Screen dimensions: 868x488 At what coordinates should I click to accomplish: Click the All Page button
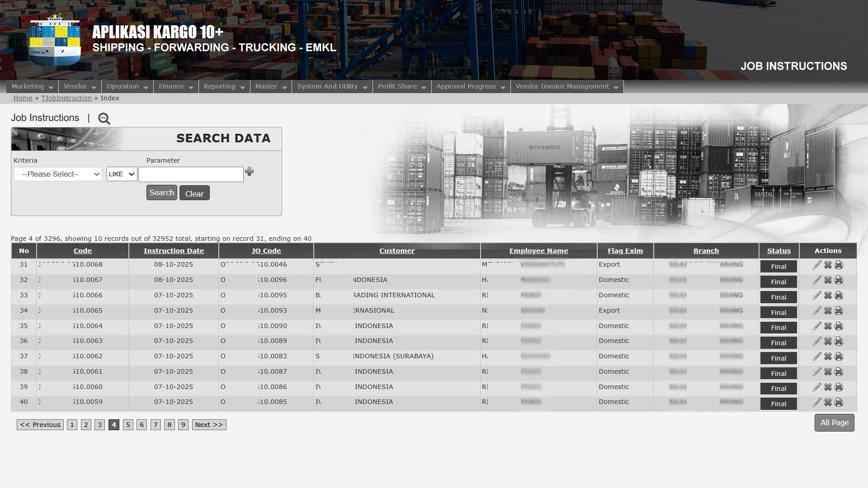pyautogui.click(x=834, y=422)
